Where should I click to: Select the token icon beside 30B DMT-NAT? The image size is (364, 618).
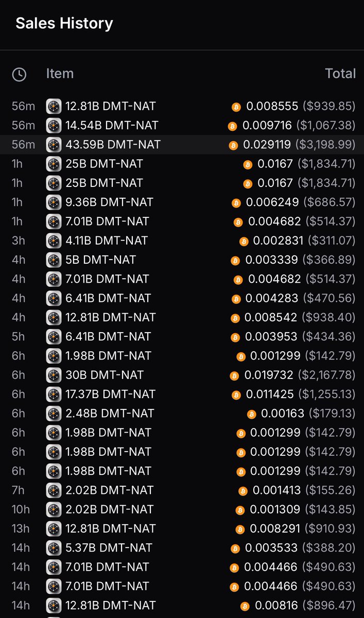[54, 375]
